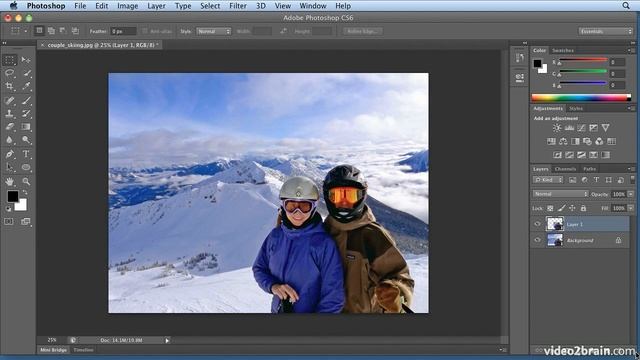Open the status bar info arrow menu
Image resolution: width=640 pixels, height=360 pixels.
coord(167,340)
